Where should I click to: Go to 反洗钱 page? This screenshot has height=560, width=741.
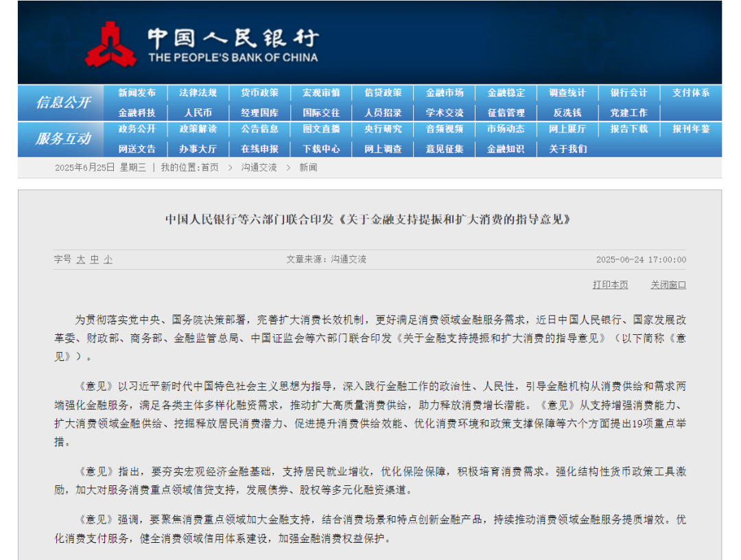pos(567,113)
